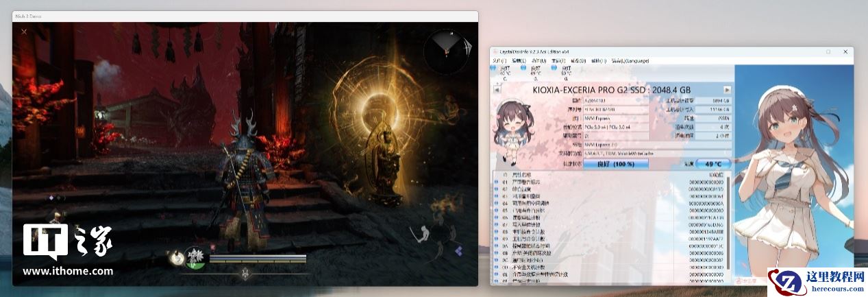The height and width of the screenshot is (297, 868).
Task: Click the KIOXIA-EXCERIA PRO G2 SSD title
Action: pos(612,90)
